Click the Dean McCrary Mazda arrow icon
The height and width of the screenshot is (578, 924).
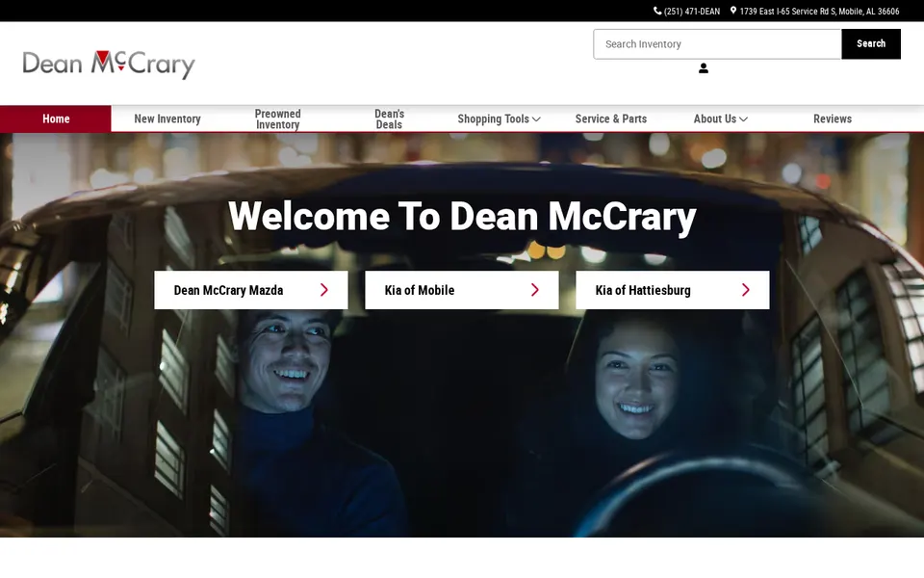(324, 290)
